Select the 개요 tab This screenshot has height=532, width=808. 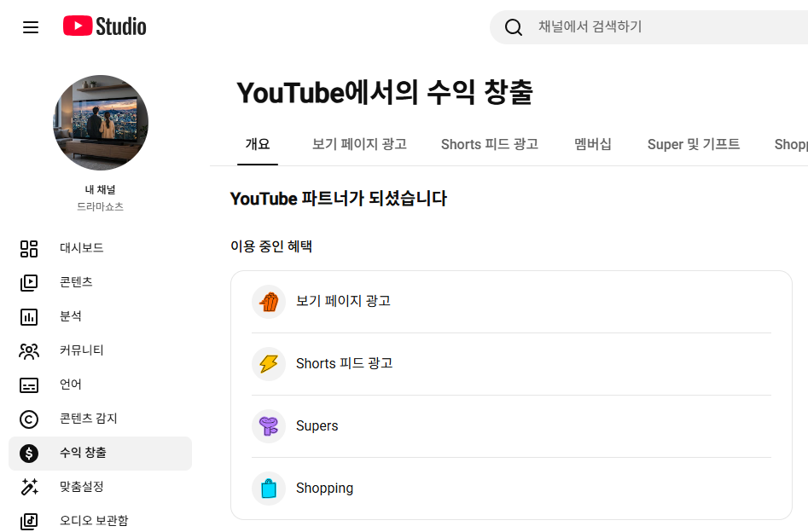258,144
